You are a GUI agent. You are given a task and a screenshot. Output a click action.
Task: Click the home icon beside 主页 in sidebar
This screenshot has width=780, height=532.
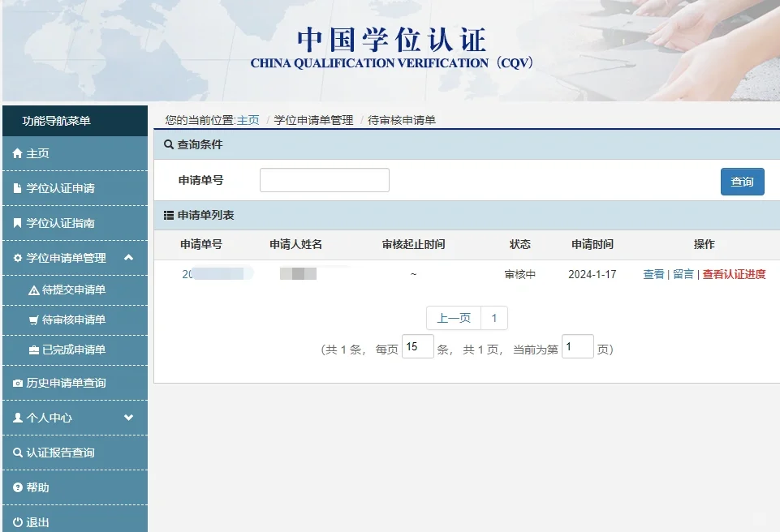pos(18,153)
